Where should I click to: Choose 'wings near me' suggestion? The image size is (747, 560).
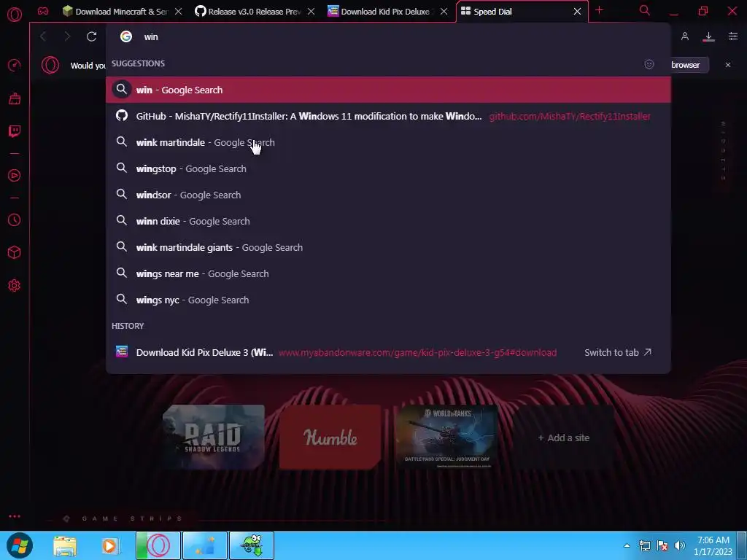388,273
